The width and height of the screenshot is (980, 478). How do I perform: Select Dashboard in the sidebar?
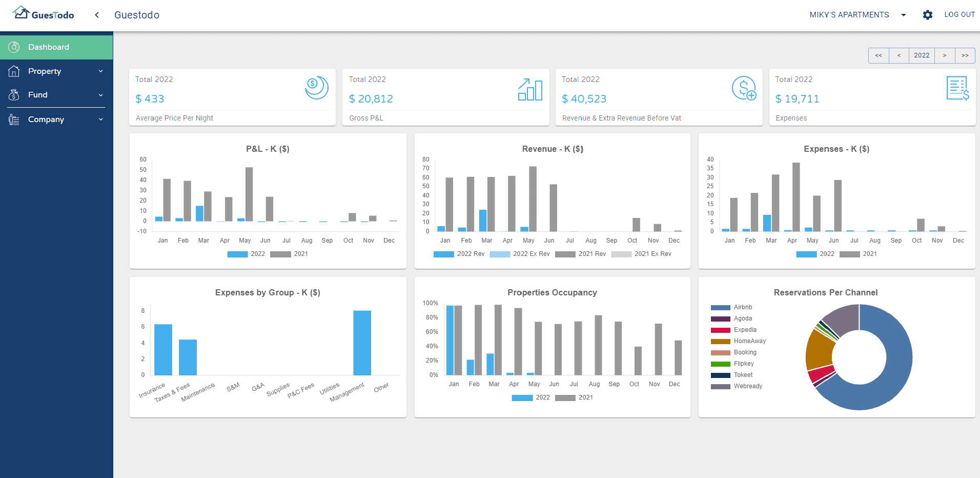tap(48, 47)
